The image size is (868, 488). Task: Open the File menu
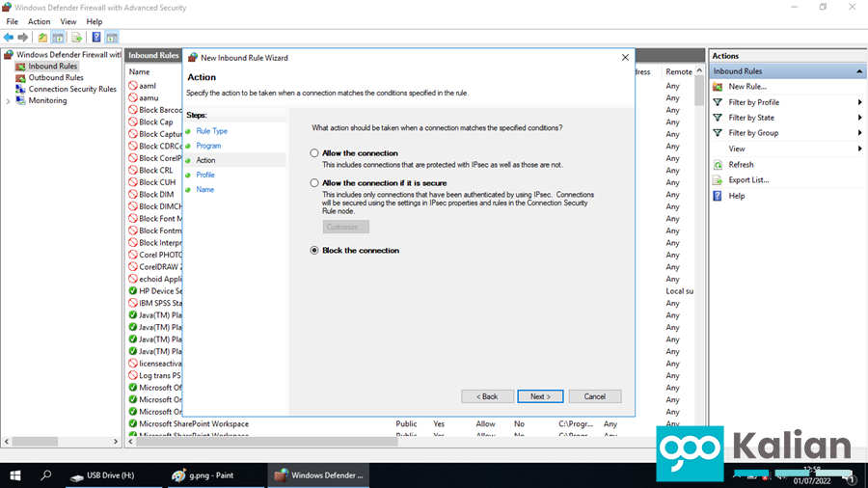coord(13,21)
